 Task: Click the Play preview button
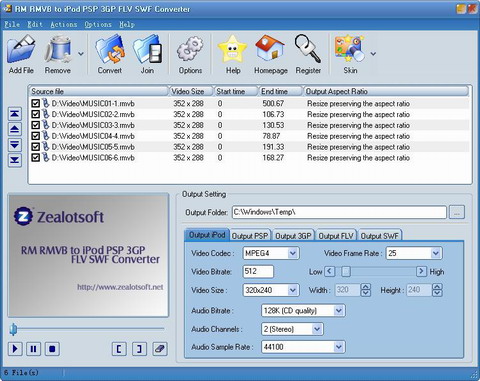coord(15,349)
